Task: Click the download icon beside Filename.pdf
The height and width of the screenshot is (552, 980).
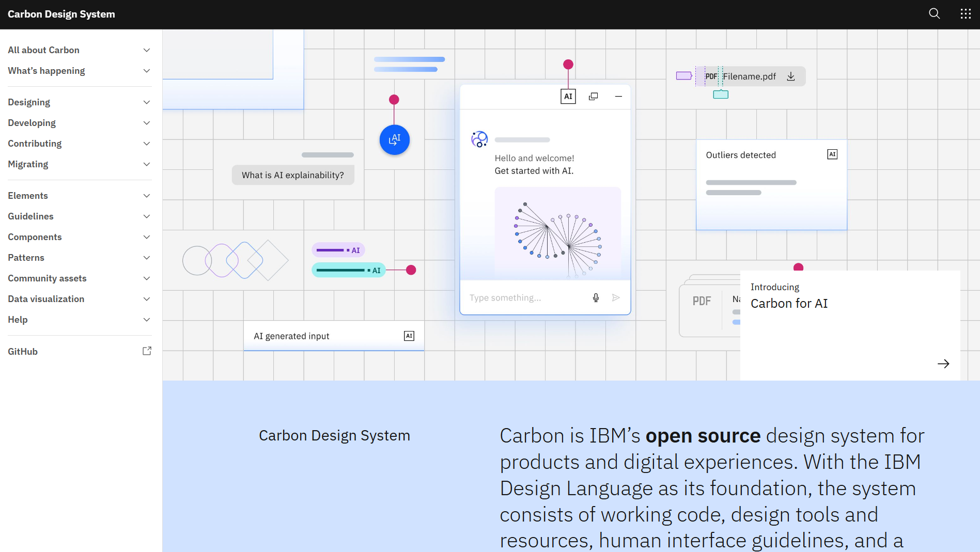Action: click(x=791, y=76)
